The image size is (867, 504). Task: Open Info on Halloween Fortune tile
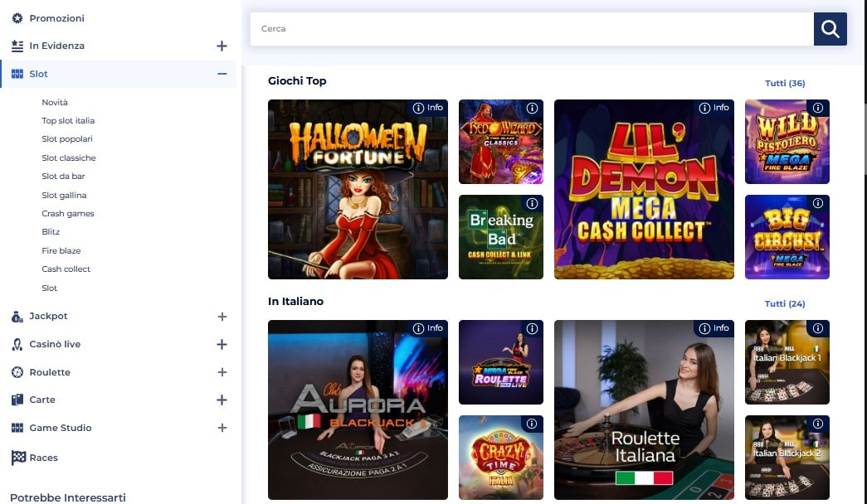(428, 108)
